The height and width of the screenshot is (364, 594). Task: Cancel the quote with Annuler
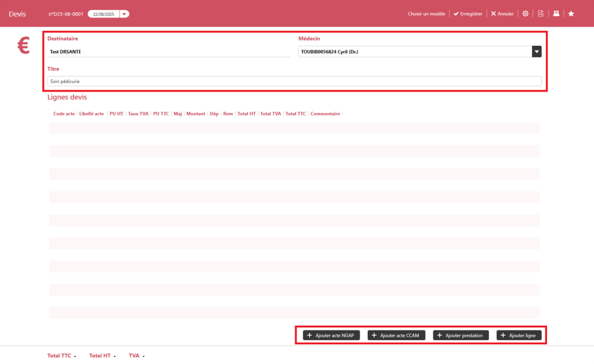coord(502,13)
